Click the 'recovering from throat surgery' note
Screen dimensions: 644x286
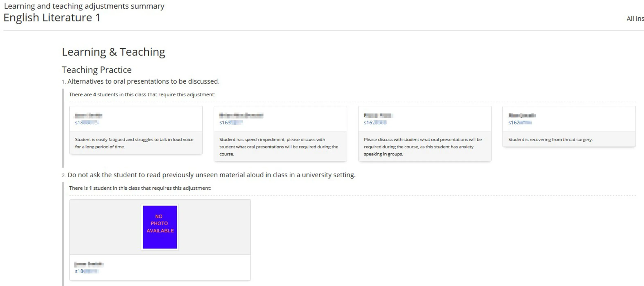tap(550, 140)
